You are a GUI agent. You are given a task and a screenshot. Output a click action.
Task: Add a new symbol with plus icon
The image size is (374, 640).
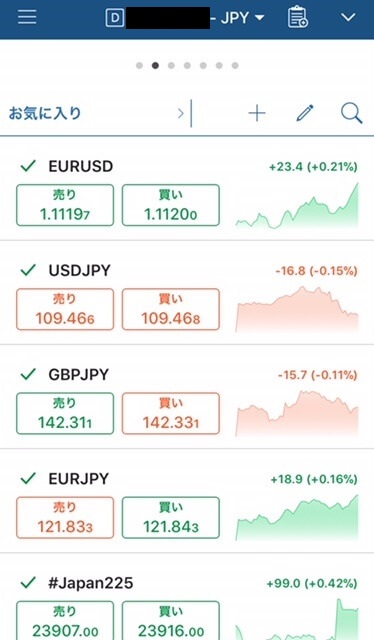pyautogui.click(x=257, y=113)
